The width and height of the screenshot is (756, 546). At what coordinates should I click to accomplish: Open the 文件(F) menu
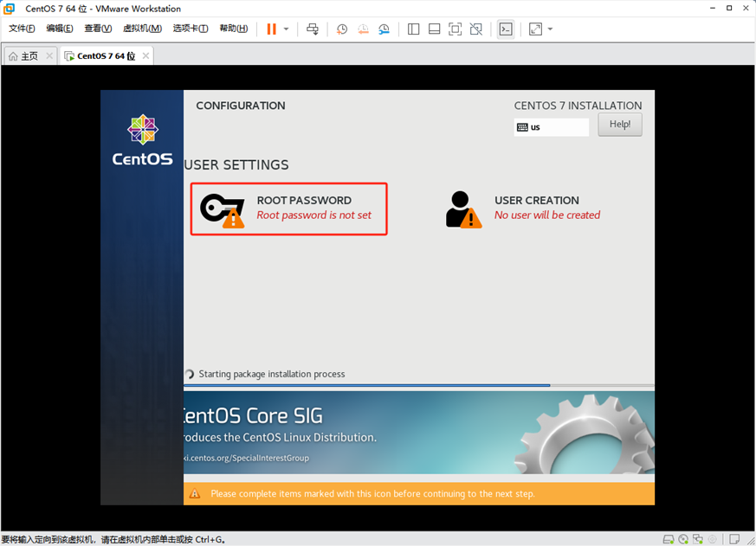[x=22, y=29]
